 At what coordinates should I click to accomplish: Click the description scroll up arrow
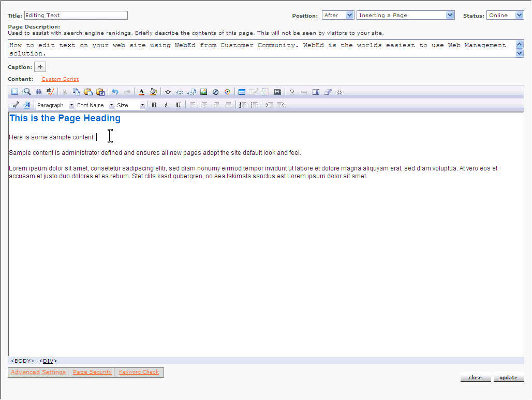[520, 44]
